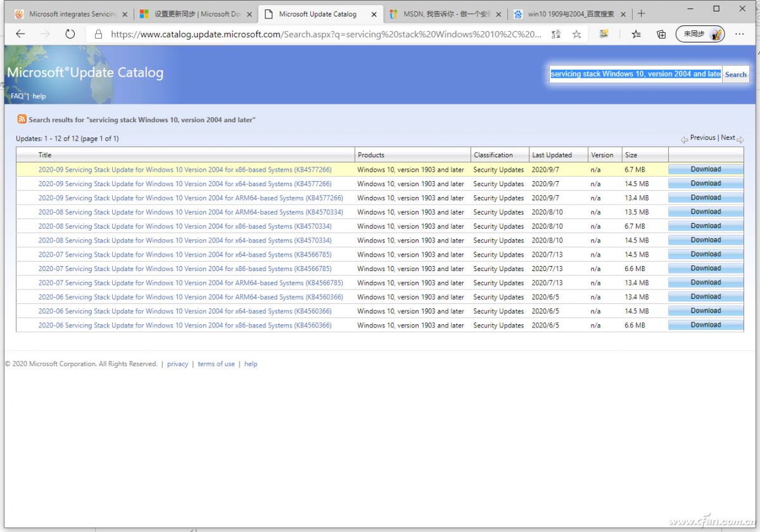Viewport: 760px width, 532px height.
Task: Open 2020-06 x64 update KB4560366 details
Action: (185, 312)
